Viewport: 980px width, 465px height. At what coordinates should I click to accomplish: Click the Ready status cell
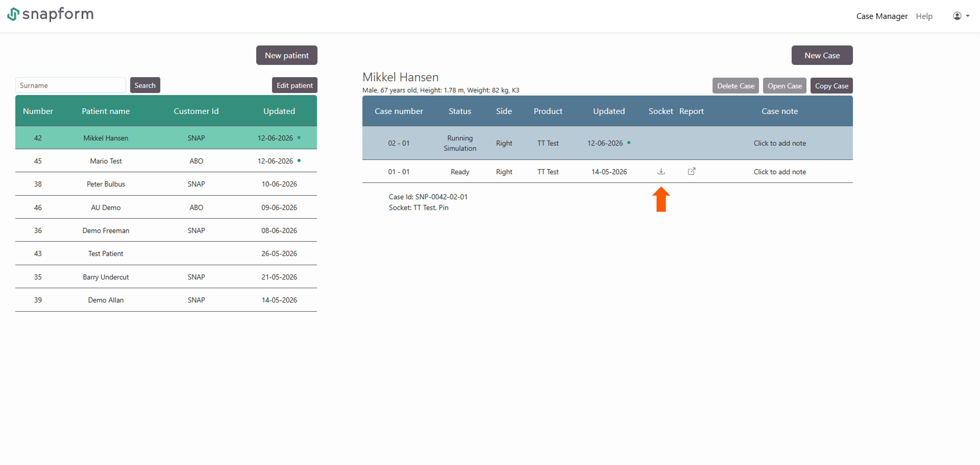(459, 172)
